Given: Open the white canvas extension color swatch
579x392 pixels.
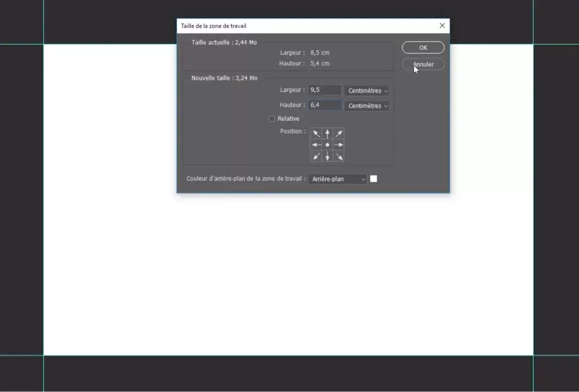Looking at the screenshot, I should 373,179.
